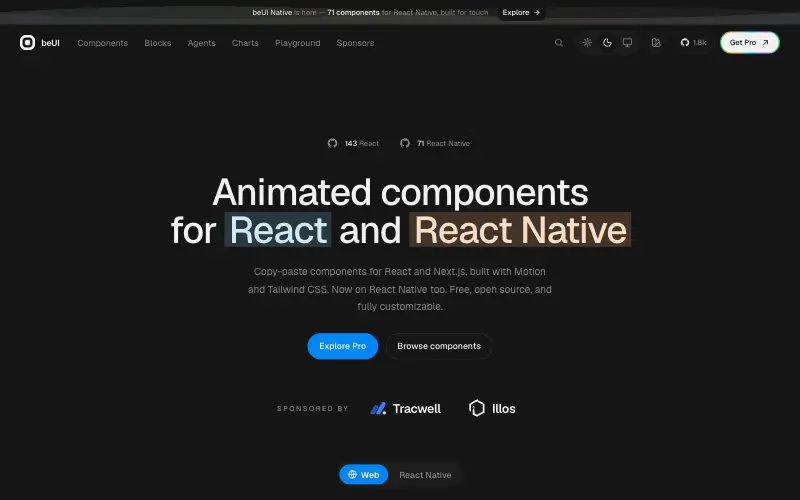Click the highlighted React heading word
The width and height of the screenshot is (800, 500).
(278, 230)
